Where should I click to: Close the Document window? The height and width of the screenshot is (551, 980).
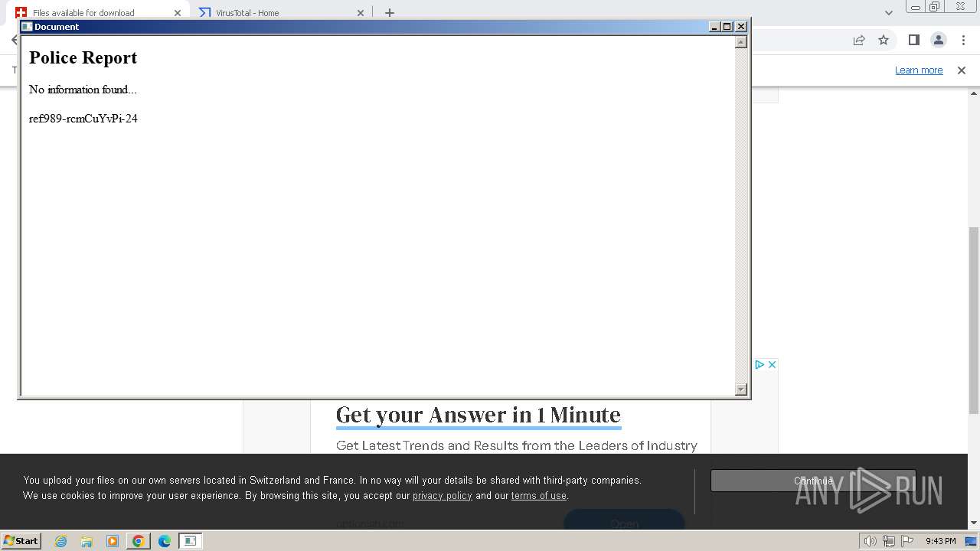coord(741,26)
